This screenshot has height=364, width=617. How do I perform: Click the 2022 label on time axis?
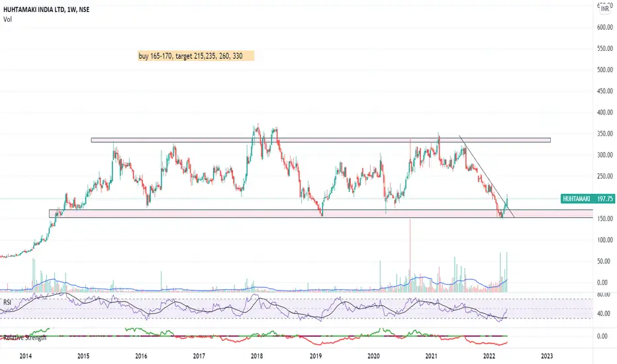[x=489, y=356]
